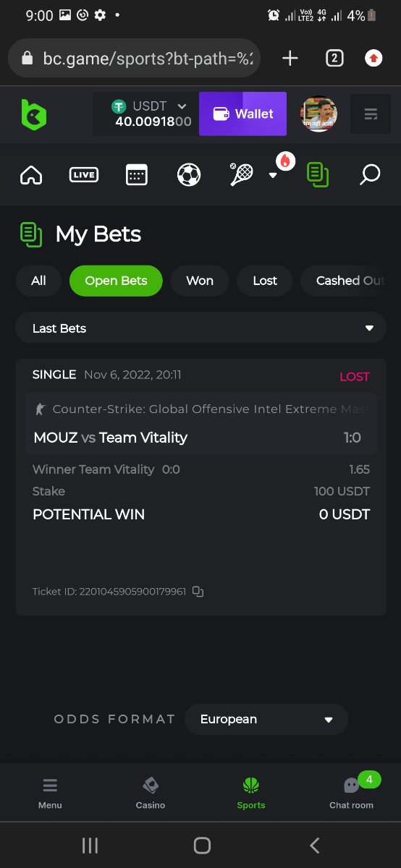The width and height of the screenshot is (401, 868).
Task: Go to Casino in bottom navigation
Action: pyautogui.click(x=151, y=793)
